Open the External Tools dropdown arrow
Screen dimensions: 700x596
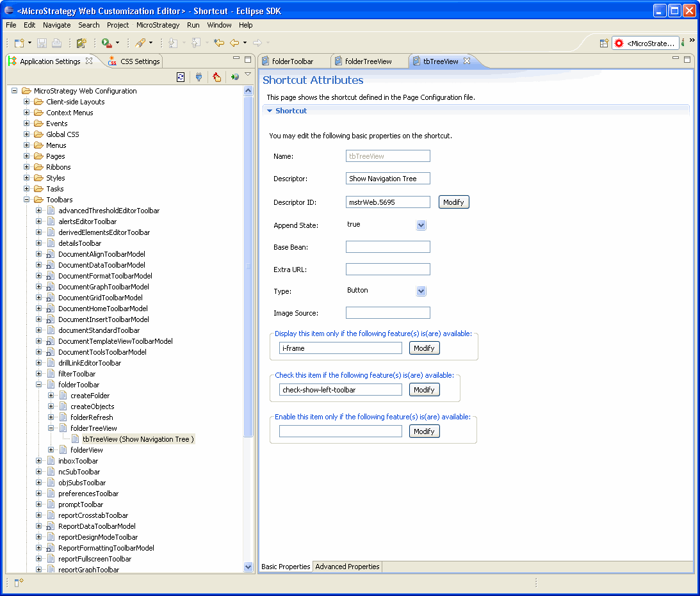pos(117,43)
